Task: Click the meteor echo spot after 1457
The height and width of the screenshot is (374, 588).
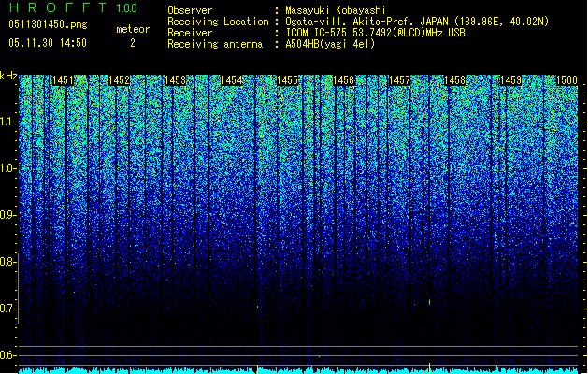Action: click(x=429, y=302)
